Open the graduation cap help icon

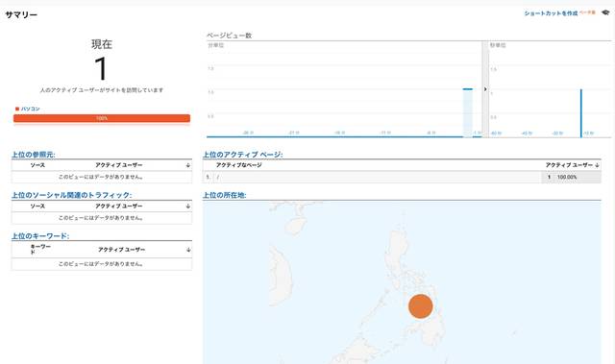click(605, 12)
